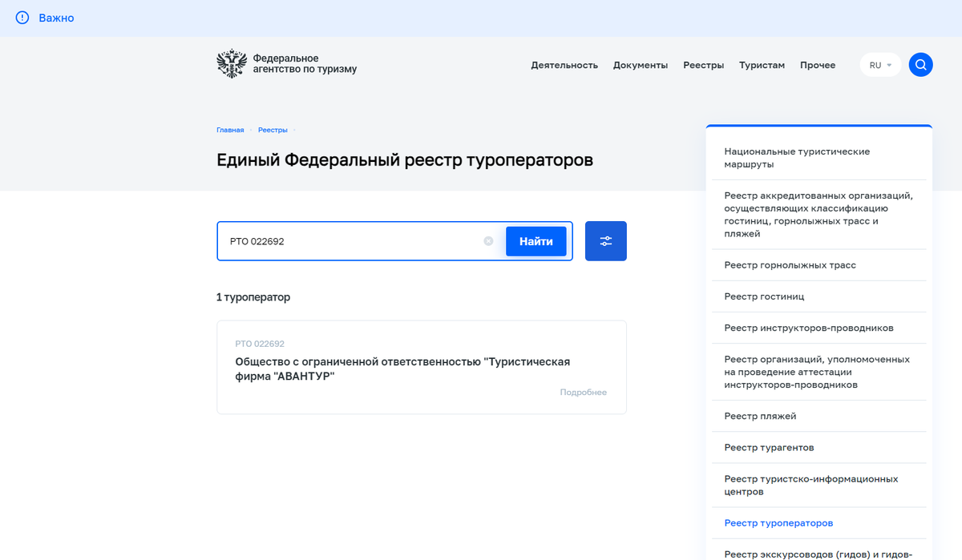Open the Туристам menu
This screenshot has width=962, height=560.
click(x=762, y=65)
